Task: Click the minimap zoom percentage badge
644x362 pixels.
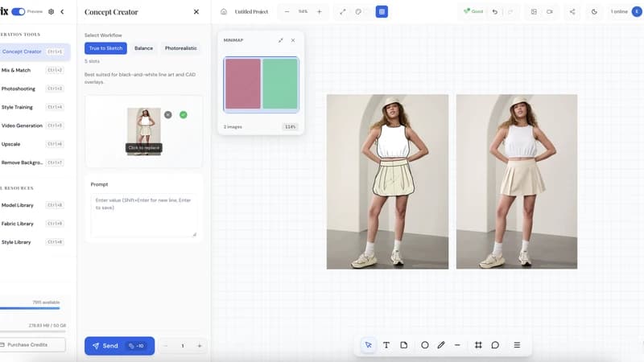Action: pyautogui.click(x=290, y=127)
